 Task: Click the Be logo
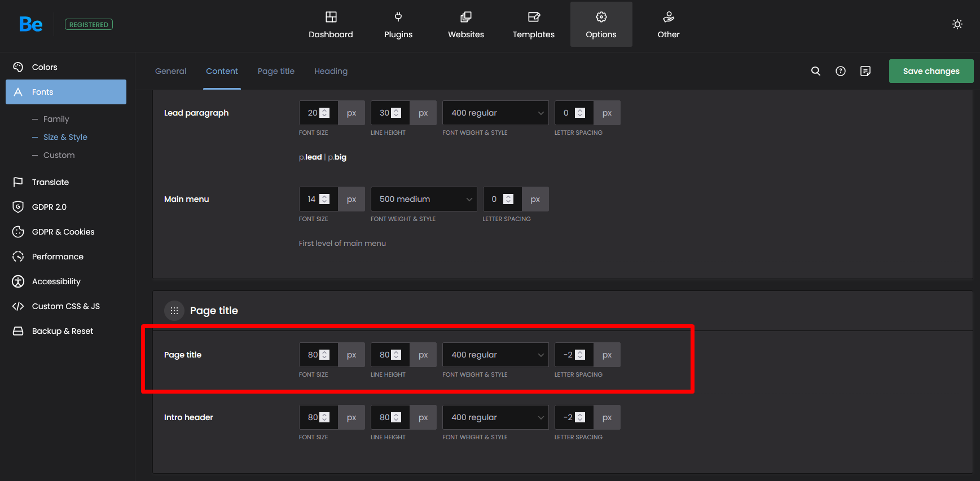pos(30,24)
